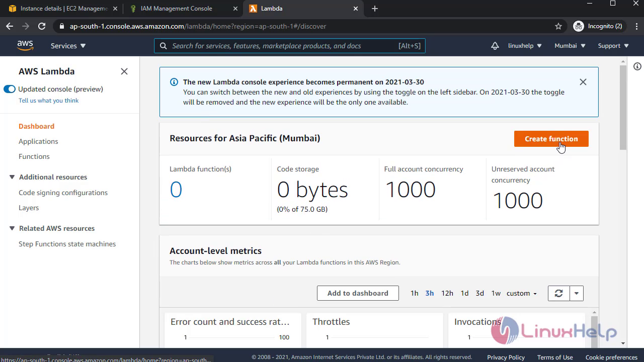The image size is (644, 362).
Task: Click the site lock icon in address bar
Action: [x=62, y=26]
